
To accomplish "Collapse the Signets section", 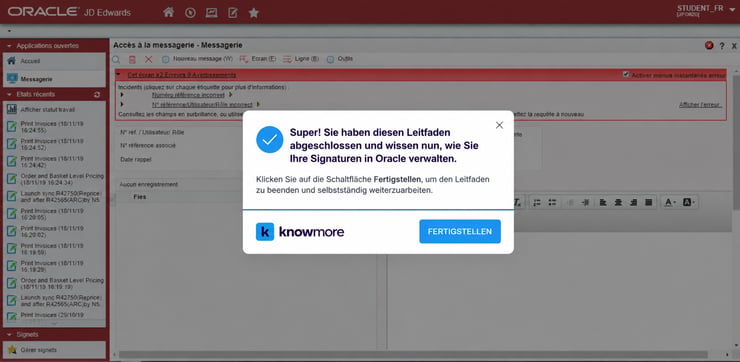I will pyautogui.click(x=9, y=334).
